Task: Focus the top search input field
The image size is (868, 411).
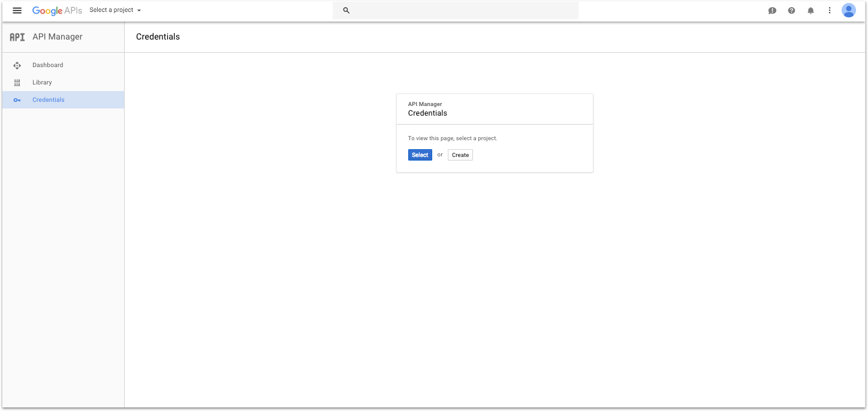Action: pyautogui.click(x=462, y=11)
